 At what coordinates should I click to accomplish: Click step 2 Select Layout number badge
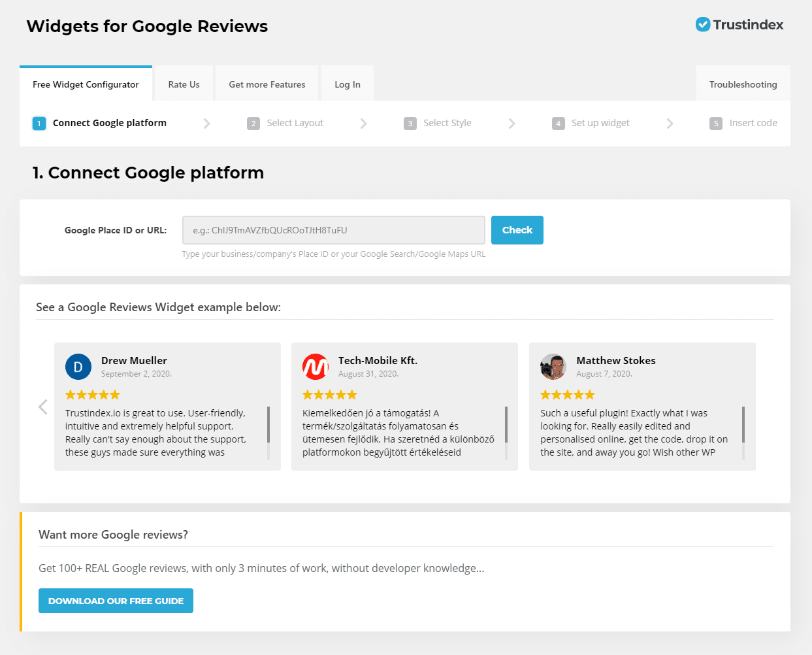coord(253,123)
